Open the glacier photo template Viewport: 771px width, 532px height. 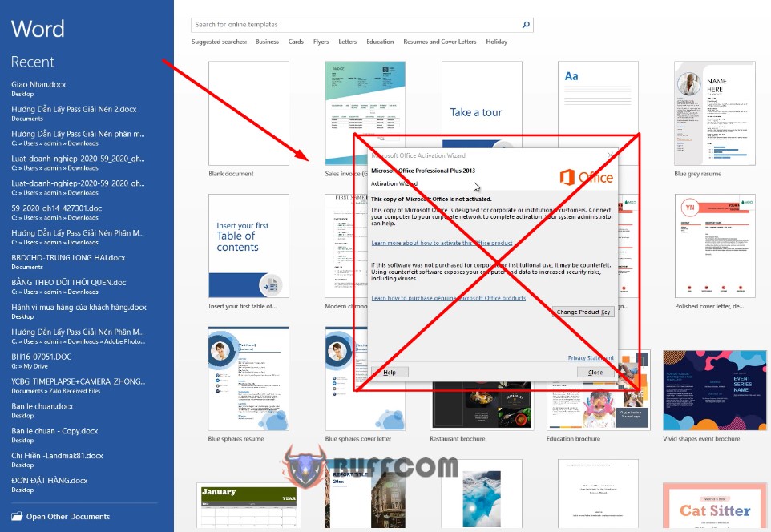pyautogui.click(x=482, y=494)
